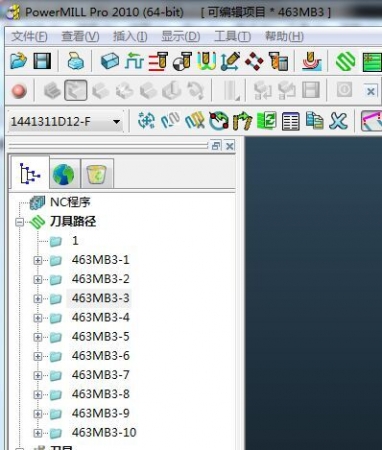Click the copy toolpath pages icon

pos(314,121)
